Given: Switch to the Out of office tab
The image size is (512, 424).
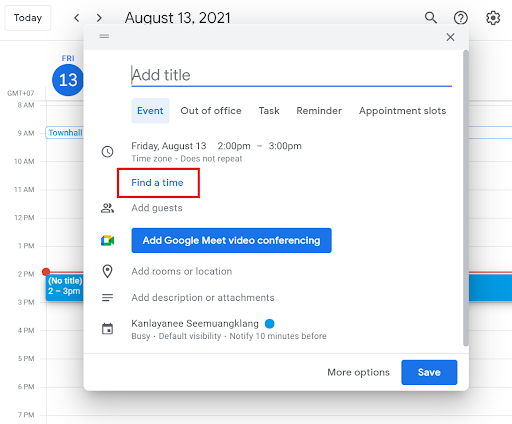Looking at the screenshot, I should pyautogui.click(x=211, y=111).
